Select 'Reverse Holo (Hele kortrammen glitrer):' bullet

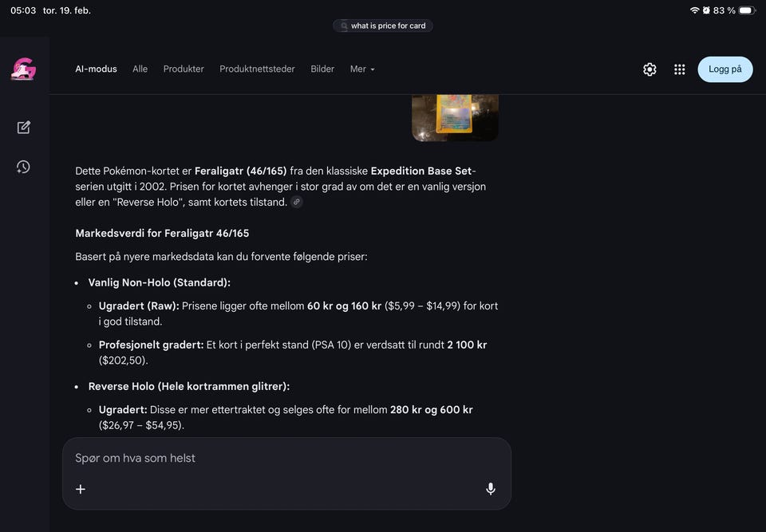tap(188, 386)
